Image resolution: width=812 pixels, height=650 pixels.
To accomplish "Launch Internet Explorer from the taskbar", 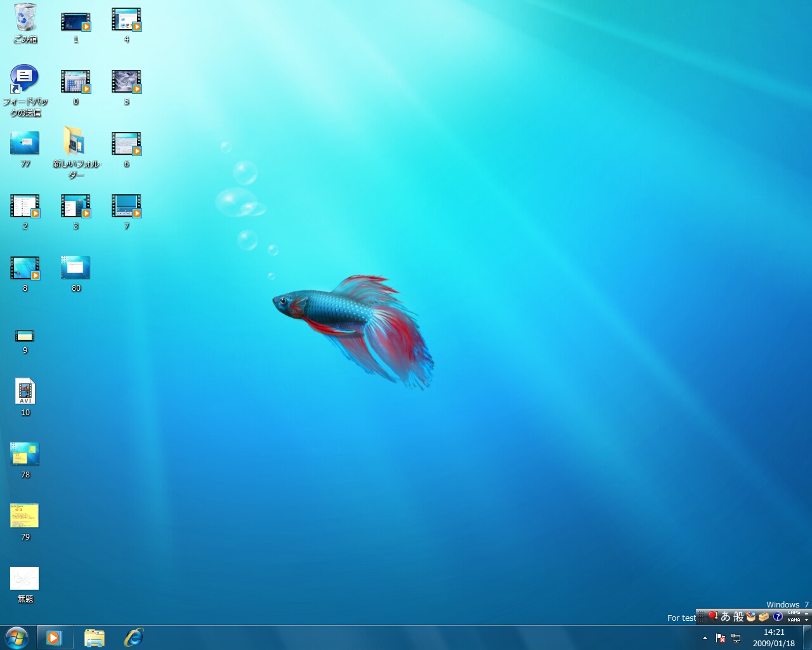I will pos(134,637).
